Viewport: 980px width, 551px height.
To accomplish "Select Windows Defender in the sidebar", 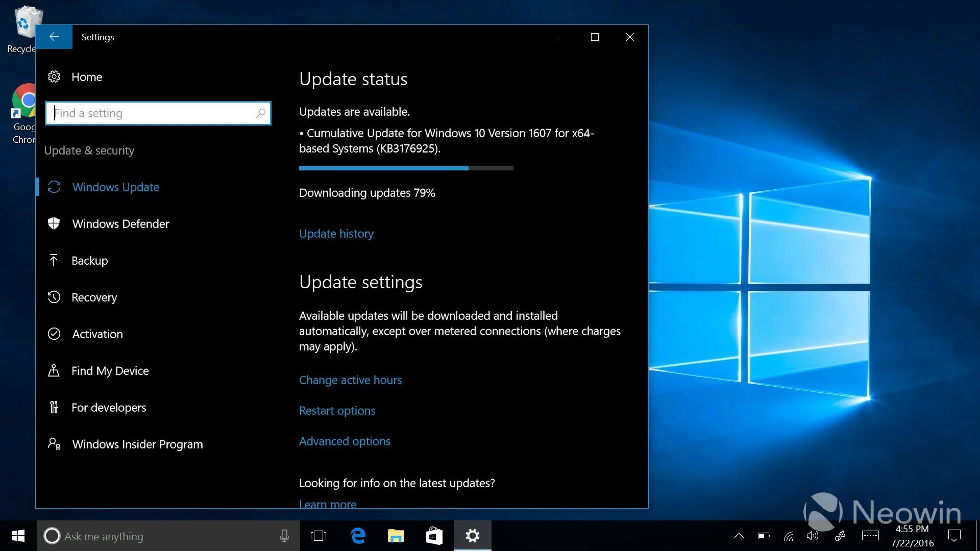I will pyautogui.click(x=120, y=224).
